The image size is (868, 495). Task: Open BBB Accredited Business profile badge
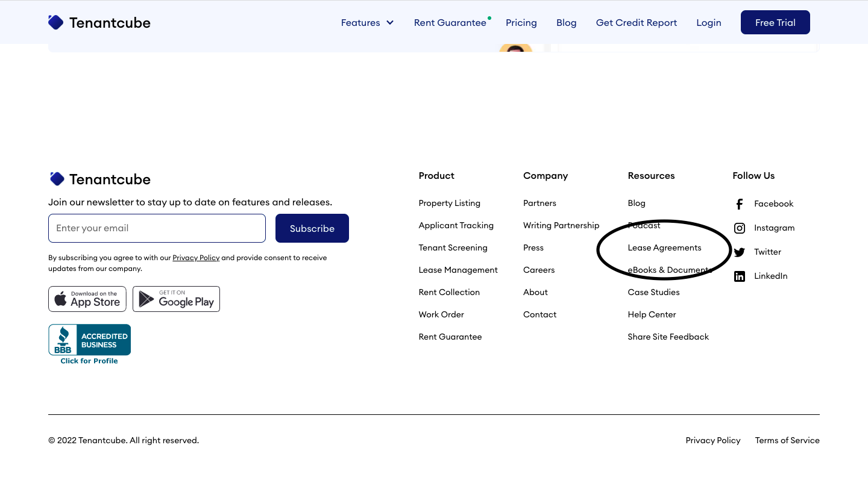(x=89, y=344)
